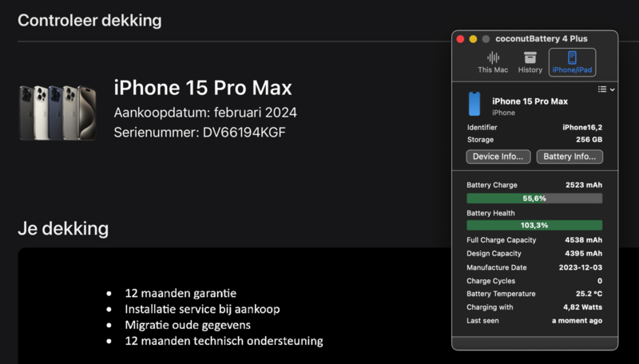Open Battery Info details
Image resolution: width=639 pixels, height=364 pixels.
570,156
